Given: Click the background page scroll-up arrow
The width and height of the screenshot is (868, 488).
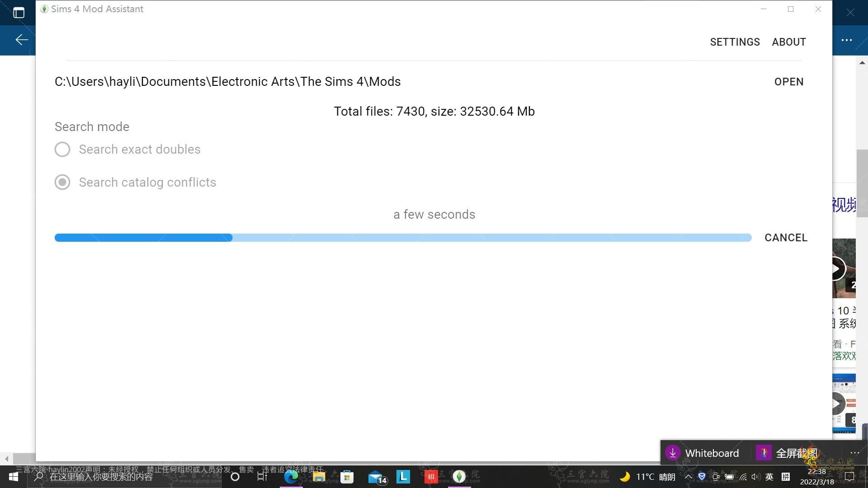Looking at the screenshot, I should (x=862, y=63).
